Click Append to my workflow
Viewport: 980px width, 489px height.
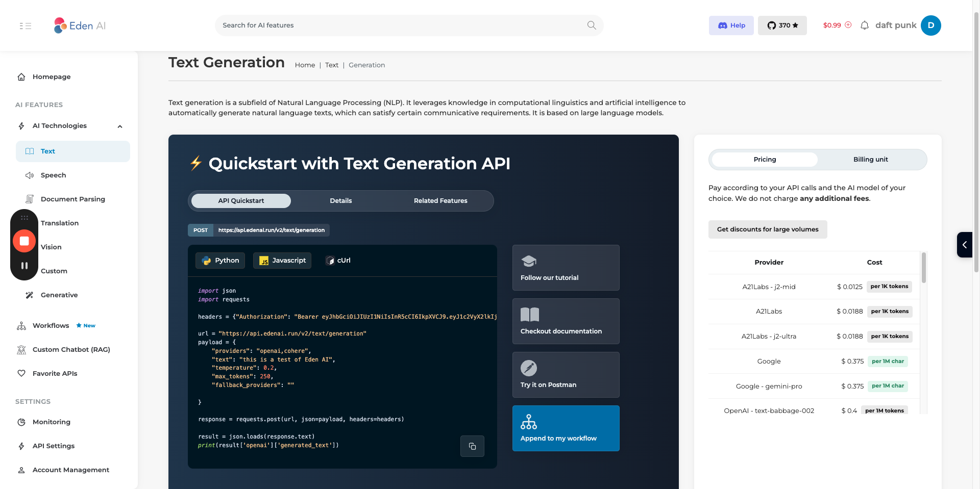[x=566, y=428]
